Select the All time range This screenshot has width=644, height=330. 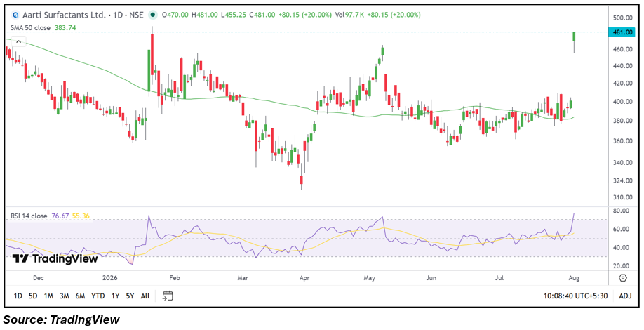click(145, 296)
